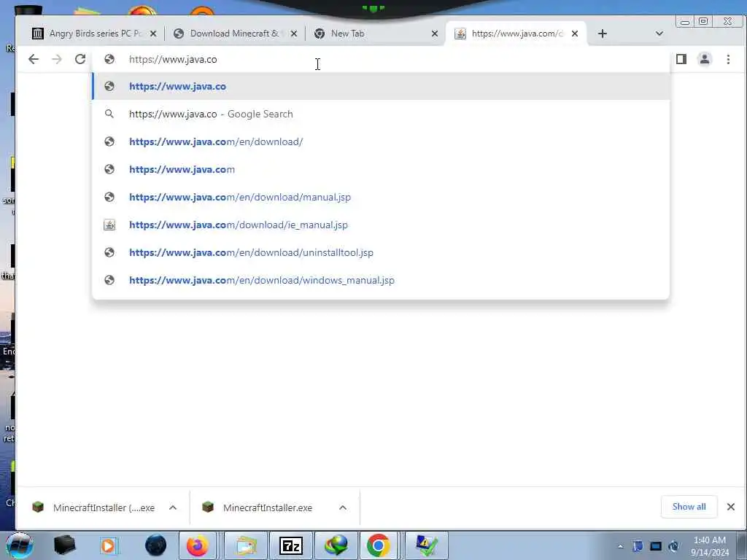Image resolution: width=747 pixels, height=560 pixels.
Task: Open the Windows Start menu
Action: click(x=20, y=545)
